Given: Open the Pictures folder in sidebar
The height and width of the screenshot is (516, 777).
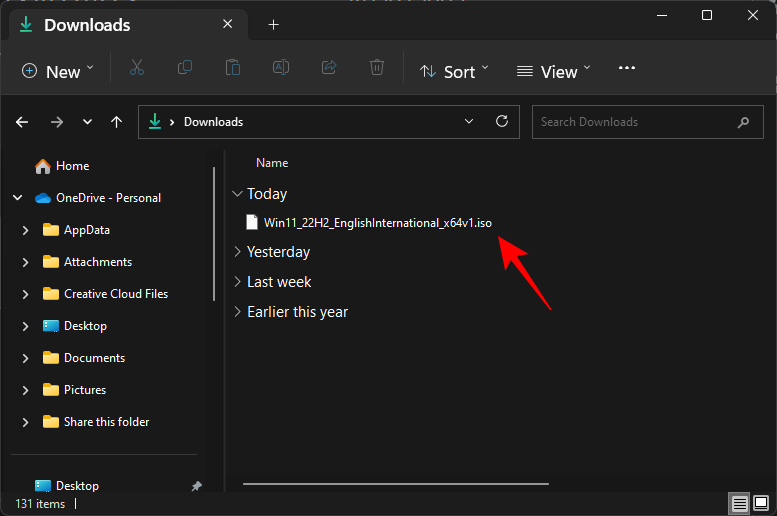Looking at the screenshot, I should pyautogui.click(x=74, y=390).
